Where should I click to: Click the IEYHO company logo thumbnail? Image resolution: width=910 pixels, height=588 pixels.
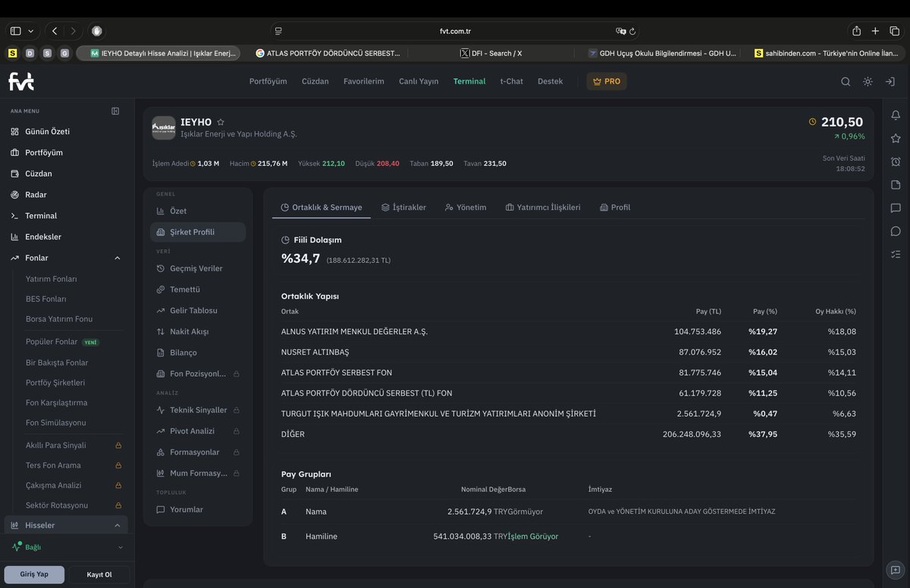(164, 128)
